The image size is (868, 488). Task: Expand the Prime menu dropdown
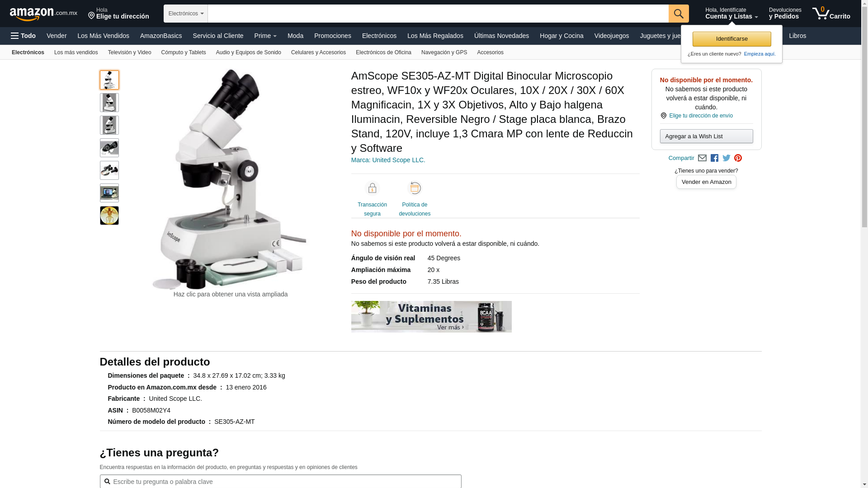point(265,36)
